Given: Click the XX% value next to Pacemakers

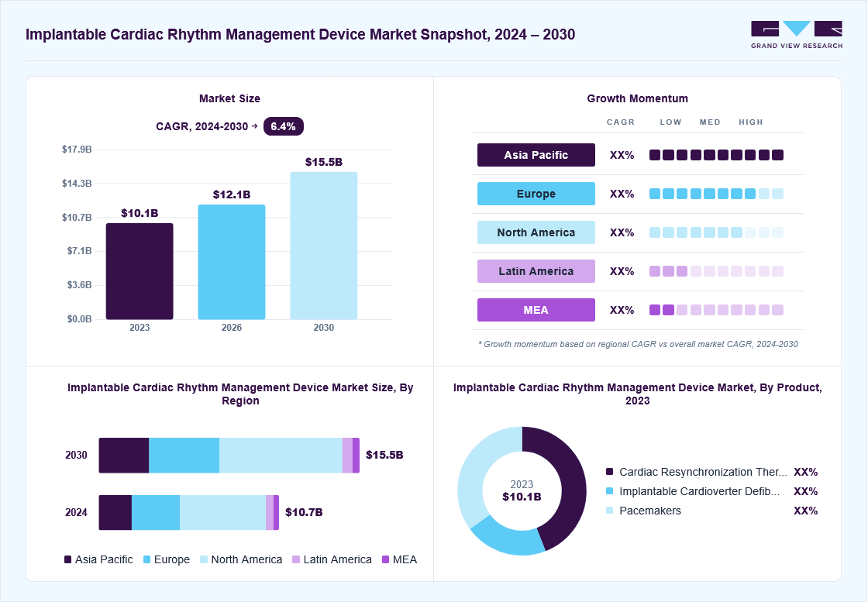Looking at the screenshot, I should [x=806, y=511].
